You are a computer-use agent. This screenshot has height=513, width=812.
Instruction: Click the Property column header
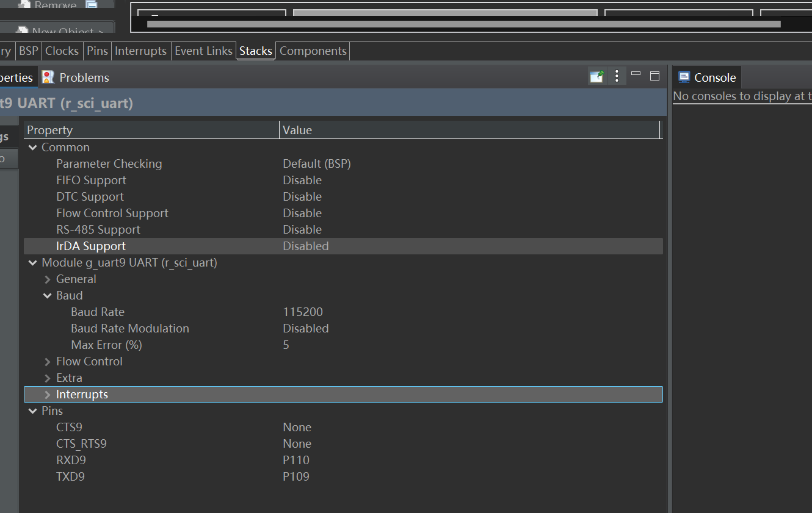coord(151,130)
